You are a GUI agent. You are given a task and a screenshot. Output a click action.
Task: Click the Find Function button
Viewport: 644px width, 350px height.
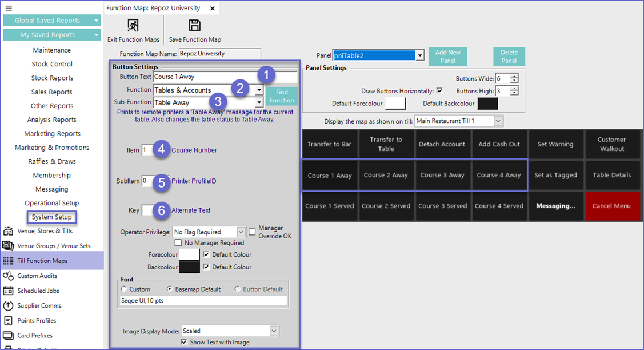click(282, 96)
